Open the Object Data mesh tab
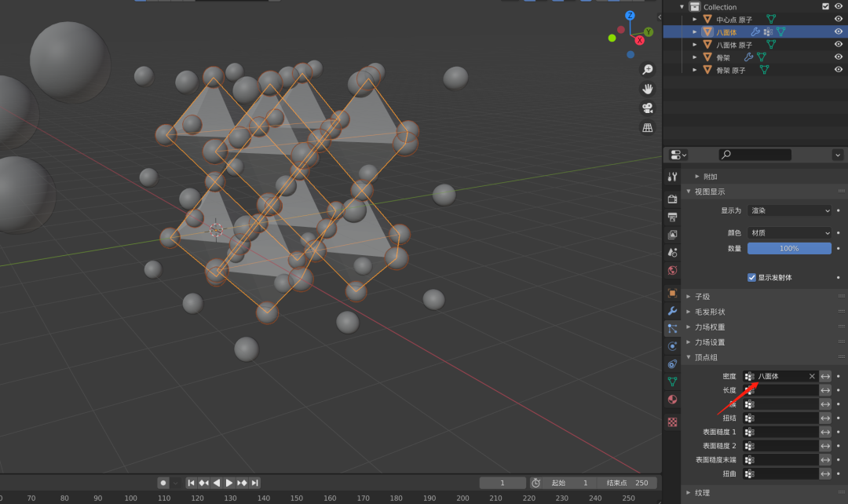Screen dimensions: 848x504 coord(672,382)
